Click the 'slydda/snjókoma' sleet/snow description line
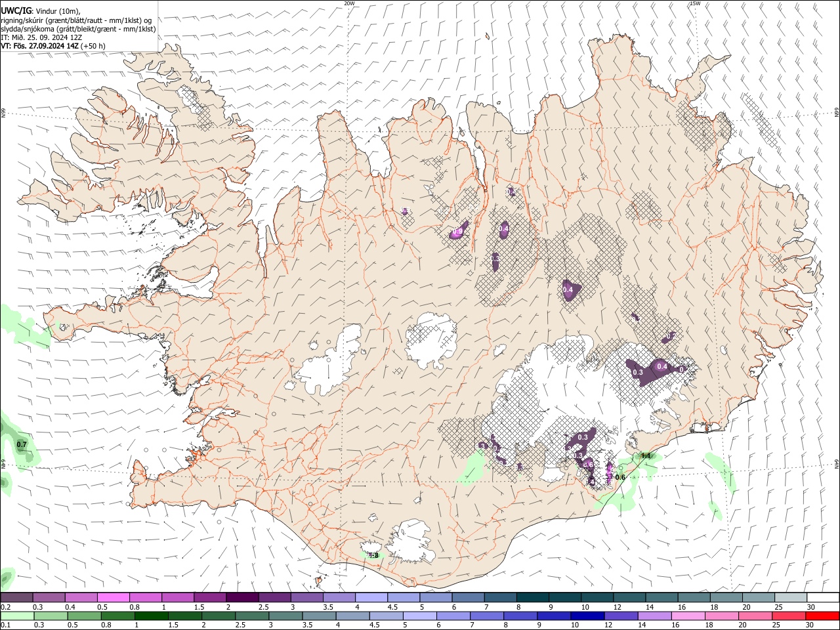 [x=78, y=29]
